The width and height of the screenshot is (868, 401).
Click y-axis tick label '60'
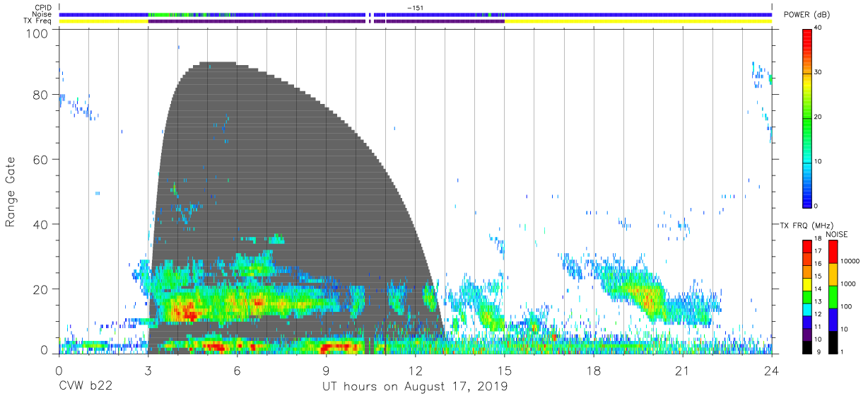click(42, 159)
